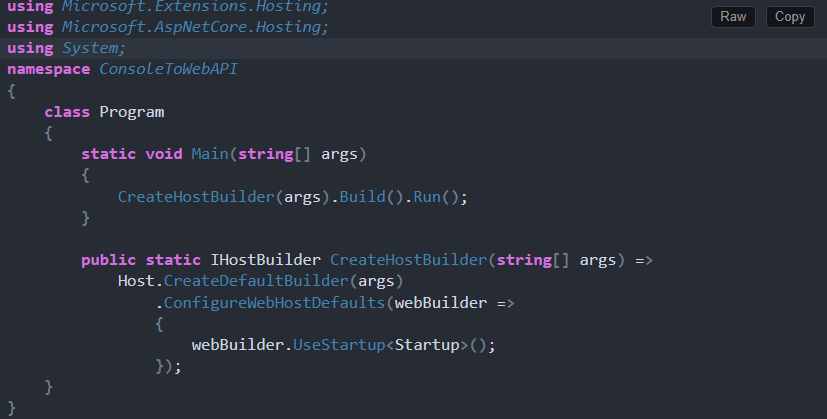This screenshot has height=419, width=827.
Task: Click 'Host' before CreateDefaultBuilder
Action: pos(136,281)
